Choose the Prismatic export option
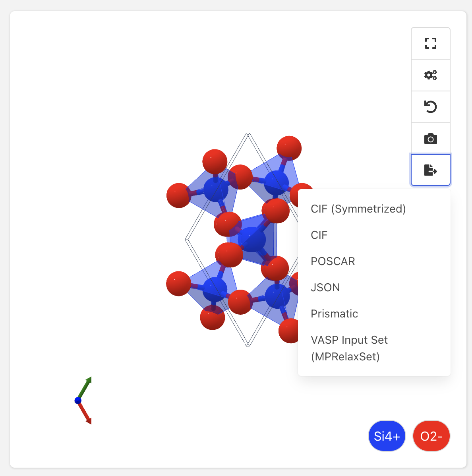 (334, 313)
